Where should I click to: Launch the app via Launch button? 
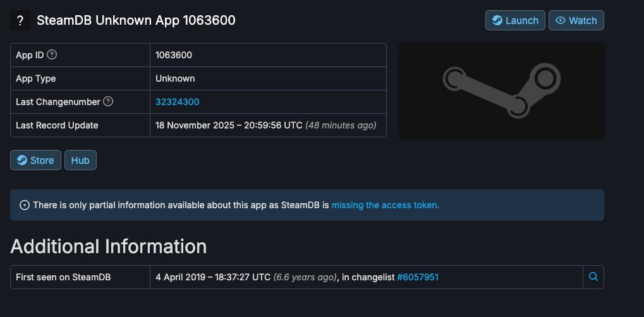tap(515, 20)
